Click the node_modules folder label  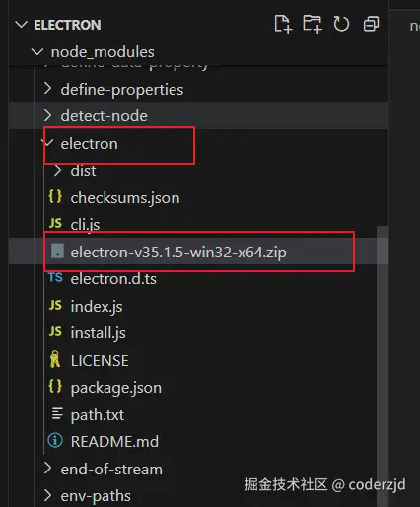click(x=103, y=52)
